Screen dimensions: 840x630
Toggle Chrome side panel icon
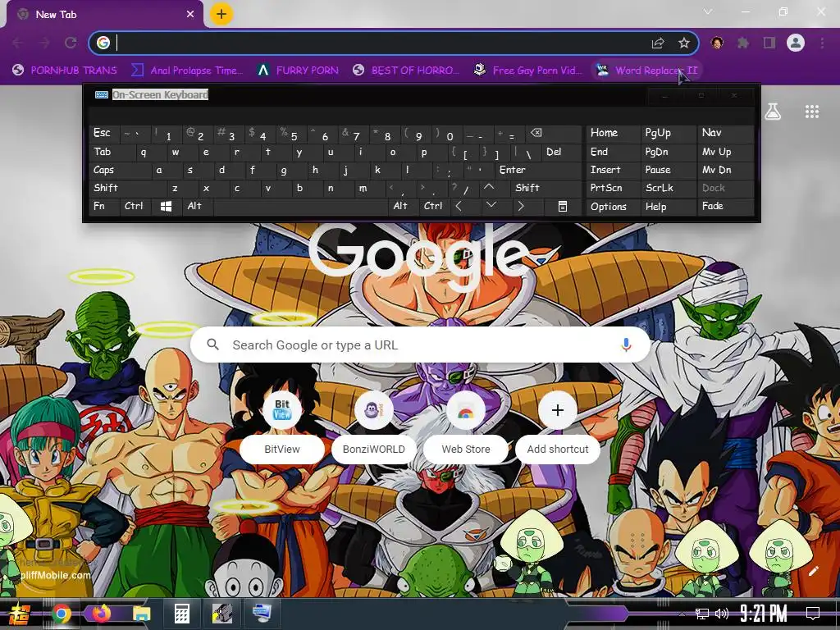769,43
